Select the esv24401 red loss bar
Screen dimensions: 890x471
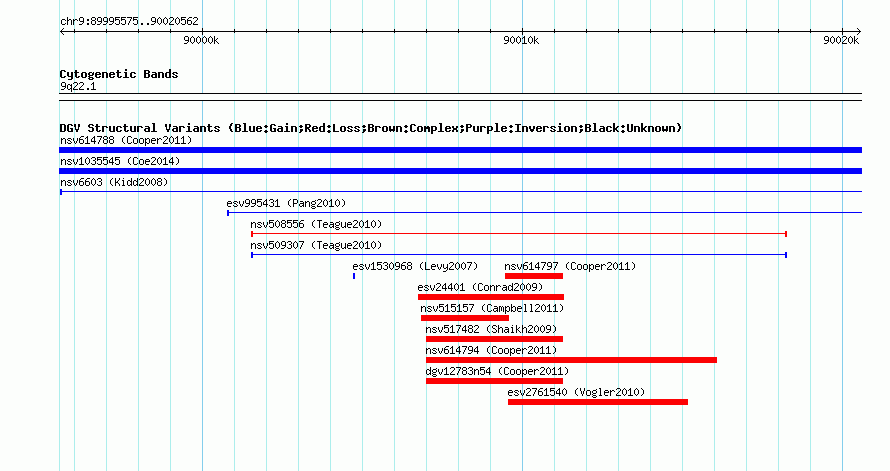(491, 297)
